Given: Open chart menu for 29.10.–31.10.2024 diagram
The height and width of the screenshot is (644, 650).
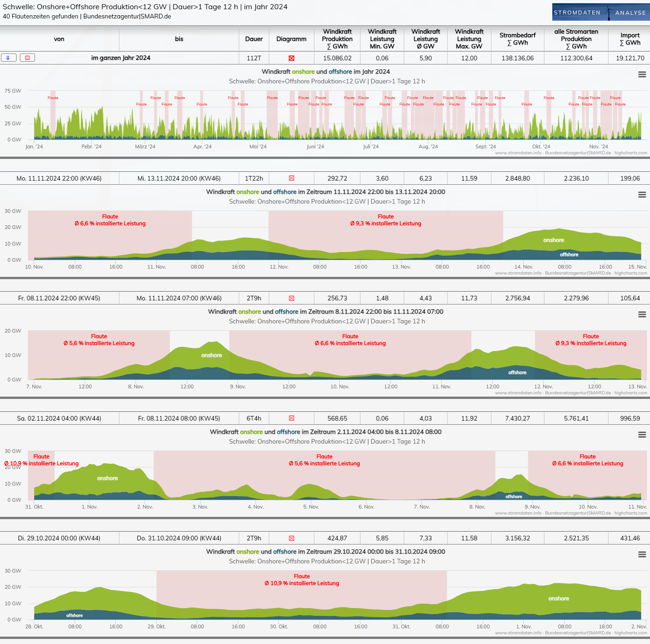Looking at the screenshot, I should tap(642, 555).
